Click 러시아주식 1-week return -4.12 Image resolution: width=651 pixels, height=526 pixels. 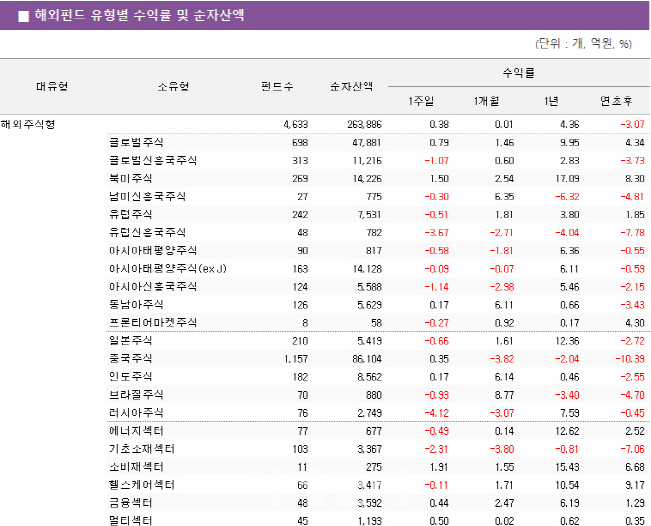pyautogui.click(x=436, y=413)
